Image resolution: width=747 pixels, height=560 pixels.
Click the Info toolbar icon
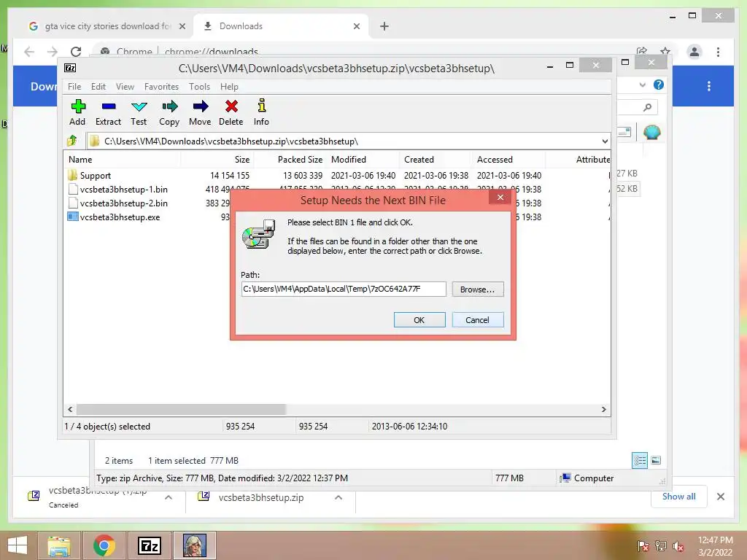262,106
